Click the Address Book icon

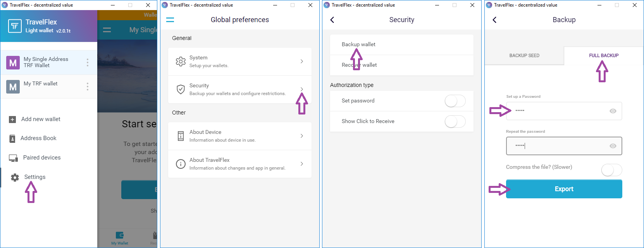[12, 139]
